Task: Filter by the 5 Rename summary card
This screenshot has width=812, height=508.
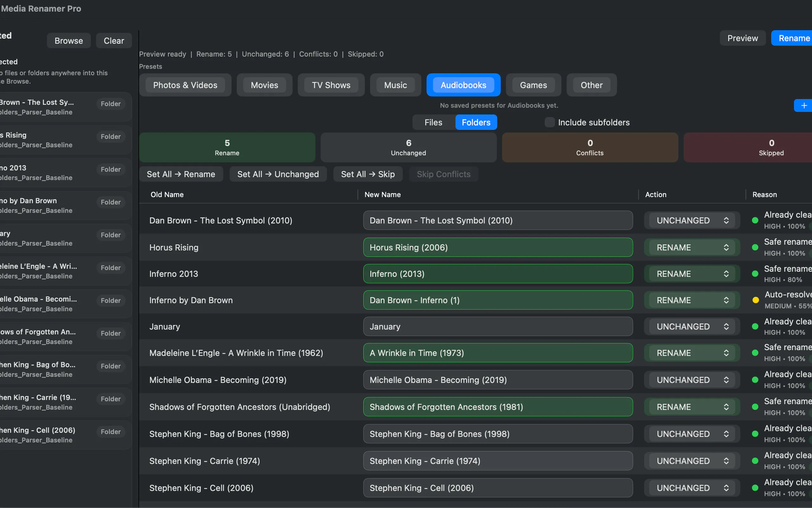Action: coord(227,148)
